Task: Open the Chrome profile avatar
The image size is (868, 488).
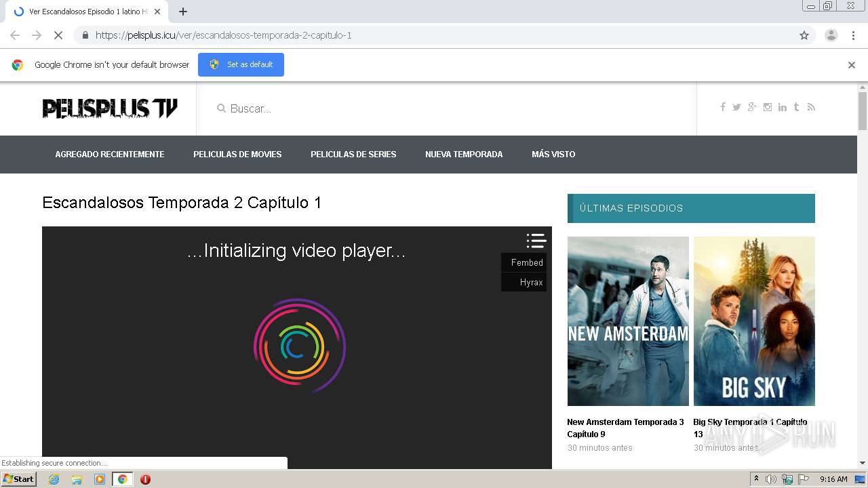Action: point(831,35)
